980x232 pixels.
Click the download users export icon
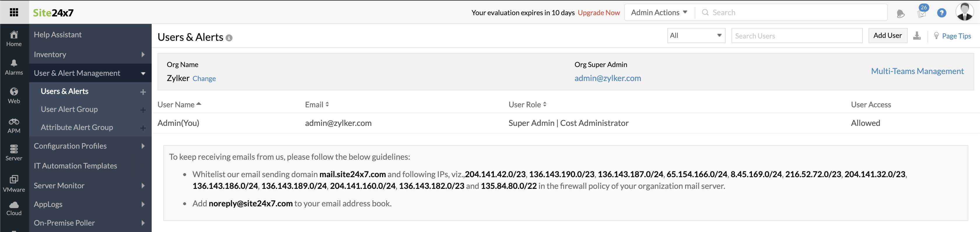(x=917, y=36)
